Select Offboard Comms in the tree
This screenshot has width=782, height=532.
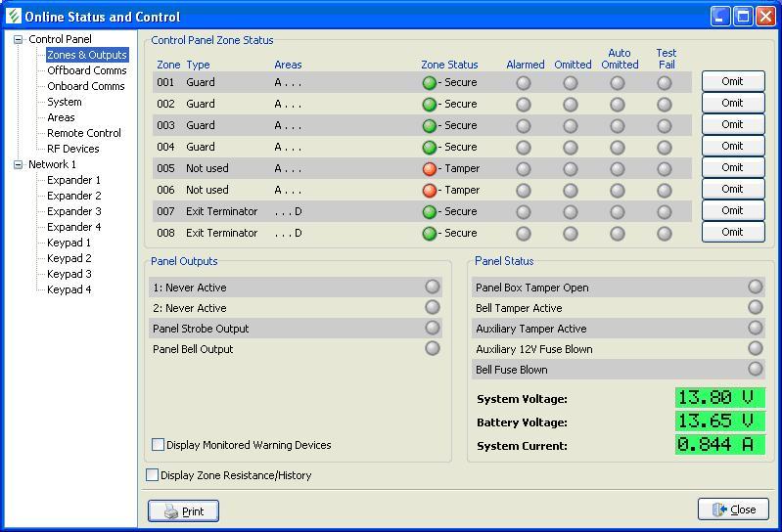(86, 70)
